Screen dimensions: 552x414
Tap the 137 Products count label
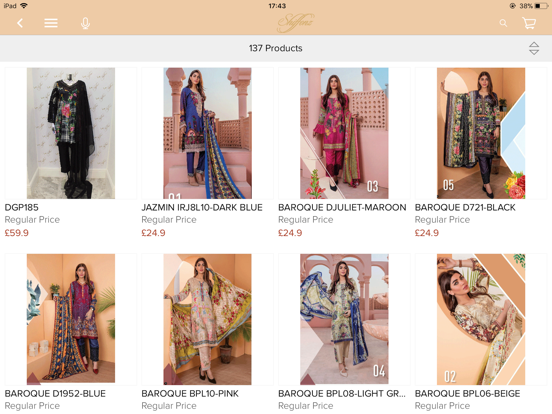(x=276, y=48)
